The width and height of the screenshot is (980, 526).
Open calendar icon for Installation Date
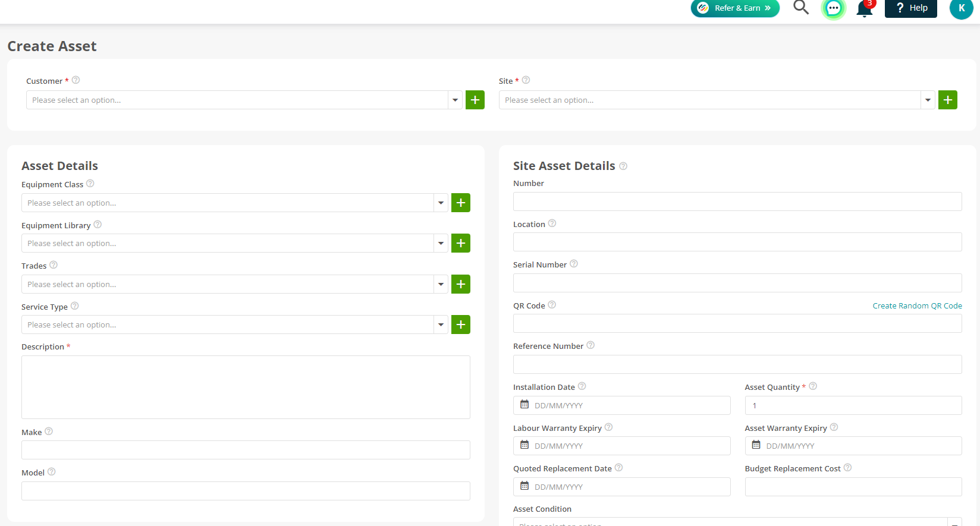coord(524,405)
